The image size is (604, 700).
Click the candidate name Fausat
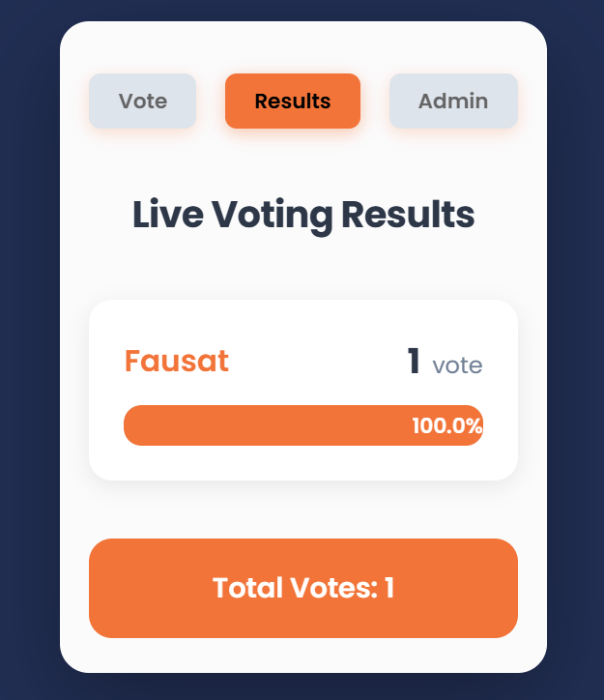click(x=177, y=361)
